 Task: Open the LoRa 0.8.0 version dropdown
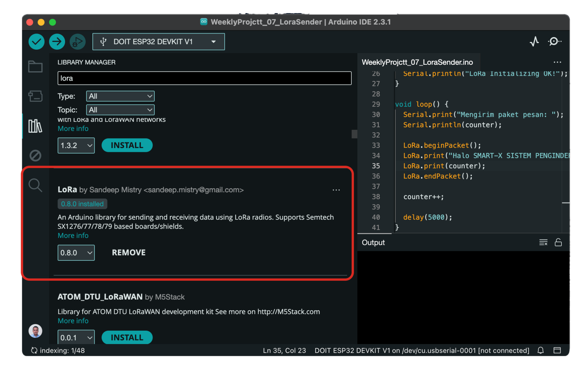point(76,253)
